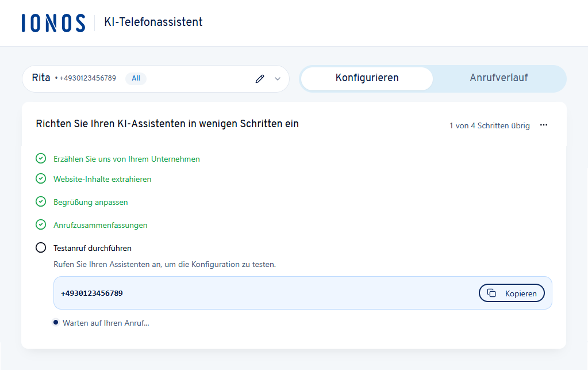Click the 'All' badge next to Rita
This screenshot has height=370, width=588.
(x=136, y=78)
